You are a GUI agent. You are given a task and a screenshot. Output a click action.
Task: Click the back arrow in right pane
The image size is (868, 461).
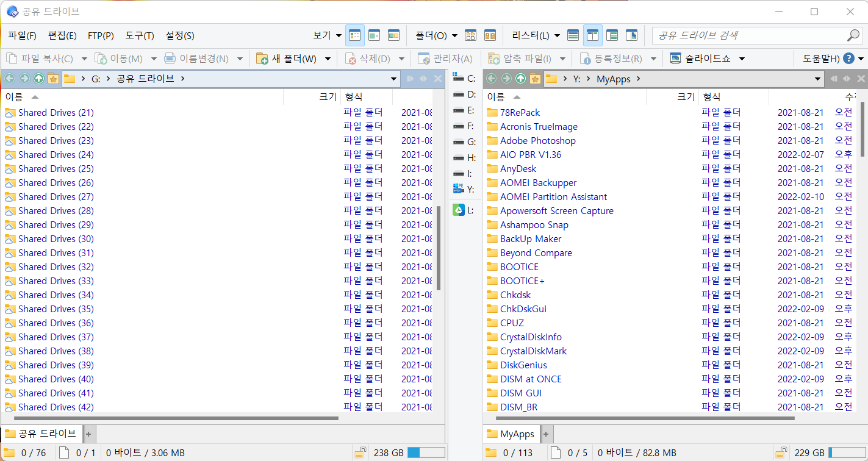point(491,79)
